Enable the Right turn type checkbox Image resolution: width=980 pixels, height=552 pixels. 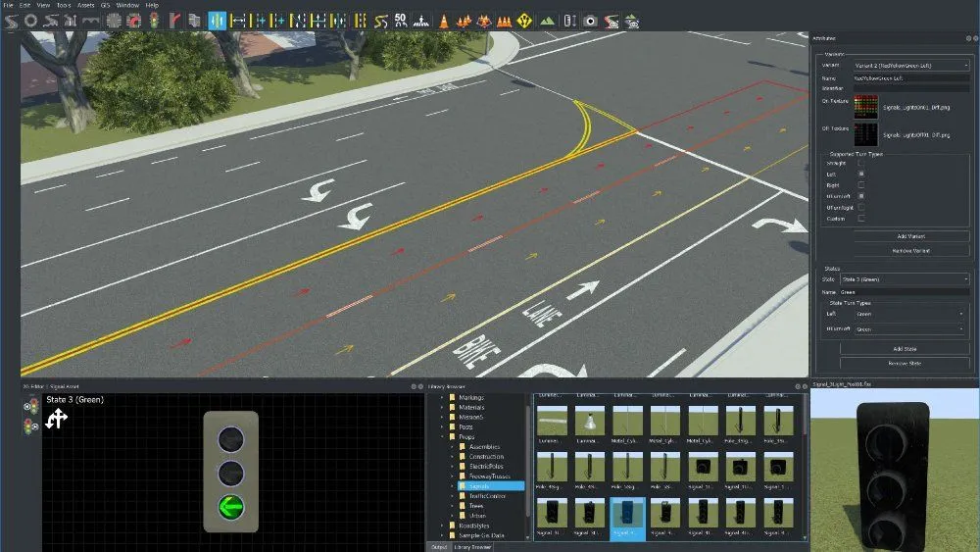[861, 185]
